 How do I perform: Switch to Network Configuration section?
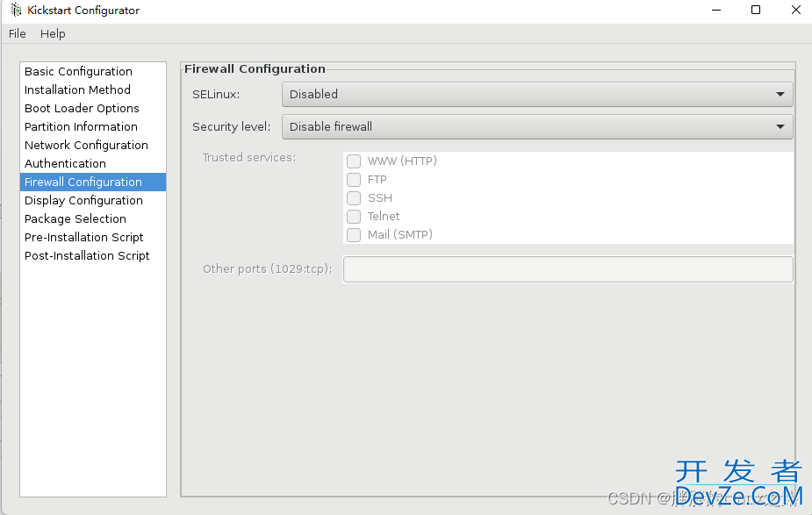(93, 145)
